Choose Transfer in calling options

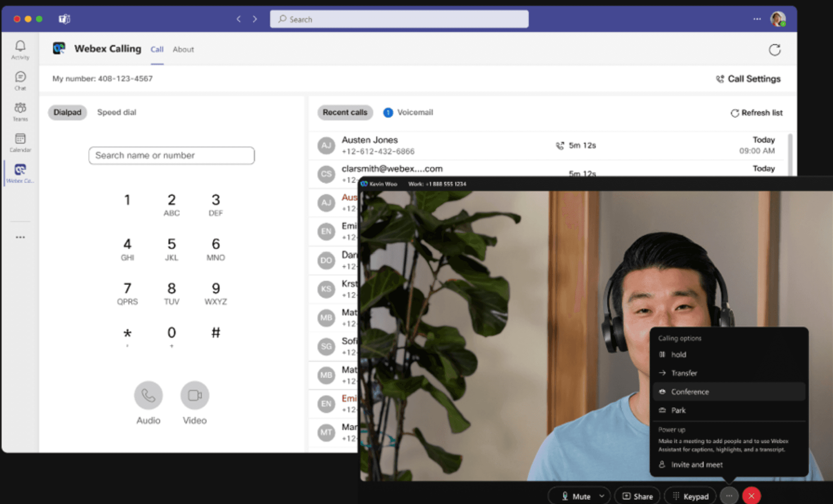(728, 373)
